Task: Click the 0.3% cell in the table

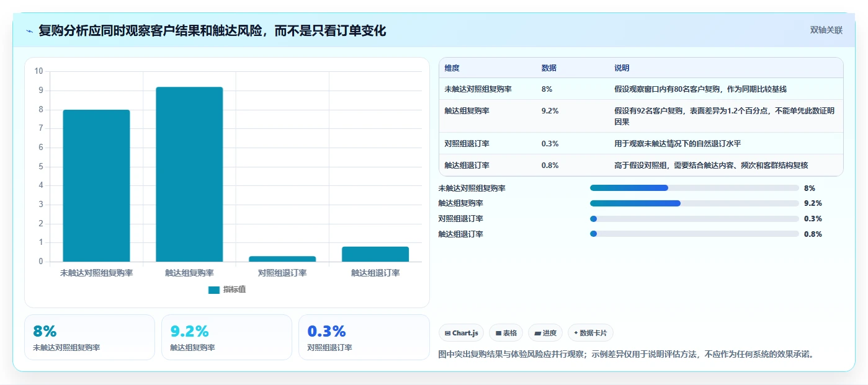Action: click(x=550, y=144)
